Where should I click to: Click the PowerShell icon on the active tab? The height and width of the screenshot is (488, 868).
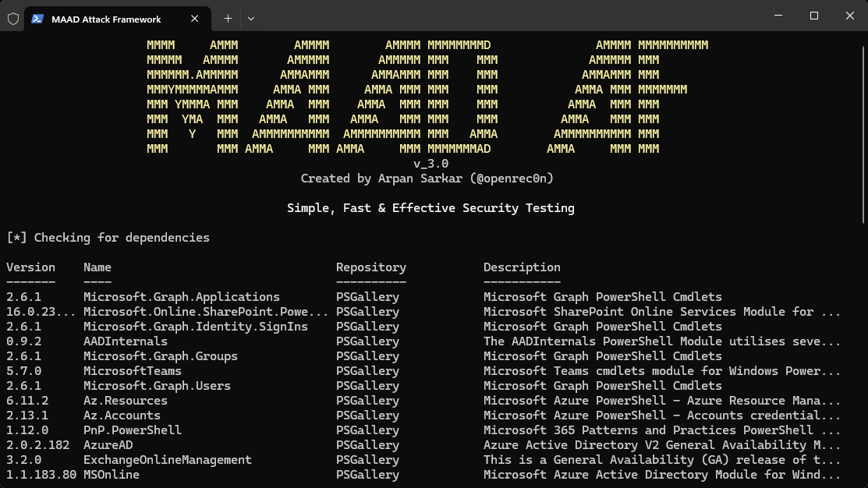pyautogui.click(x=37, y=18)
